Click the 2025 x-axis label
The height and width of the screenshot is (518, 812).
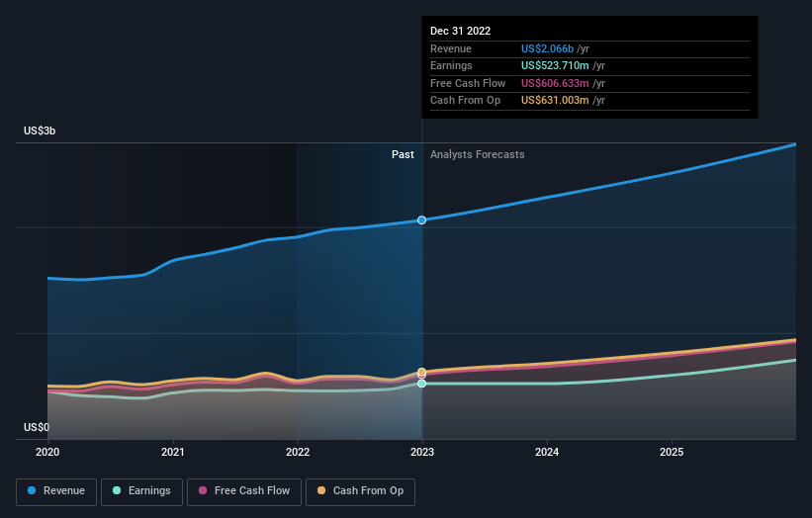tap(672, 452)
